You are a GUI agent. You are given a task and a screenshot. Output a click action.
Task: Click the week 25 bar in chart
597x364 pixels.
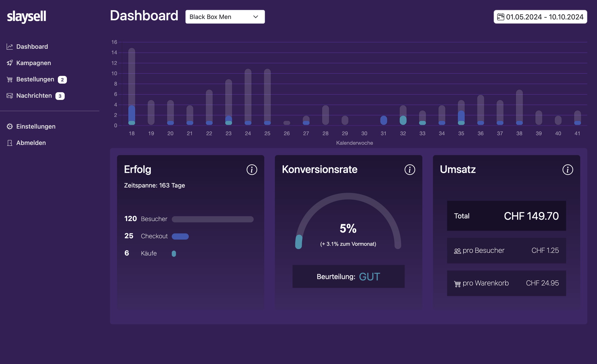267,97
